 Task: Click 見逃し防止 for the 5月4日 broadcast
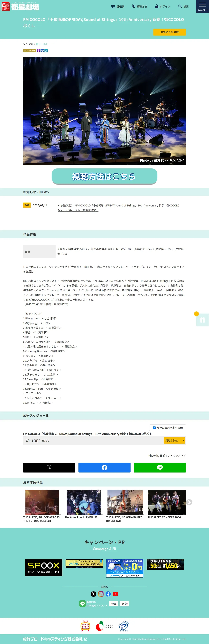click(174, 440)
